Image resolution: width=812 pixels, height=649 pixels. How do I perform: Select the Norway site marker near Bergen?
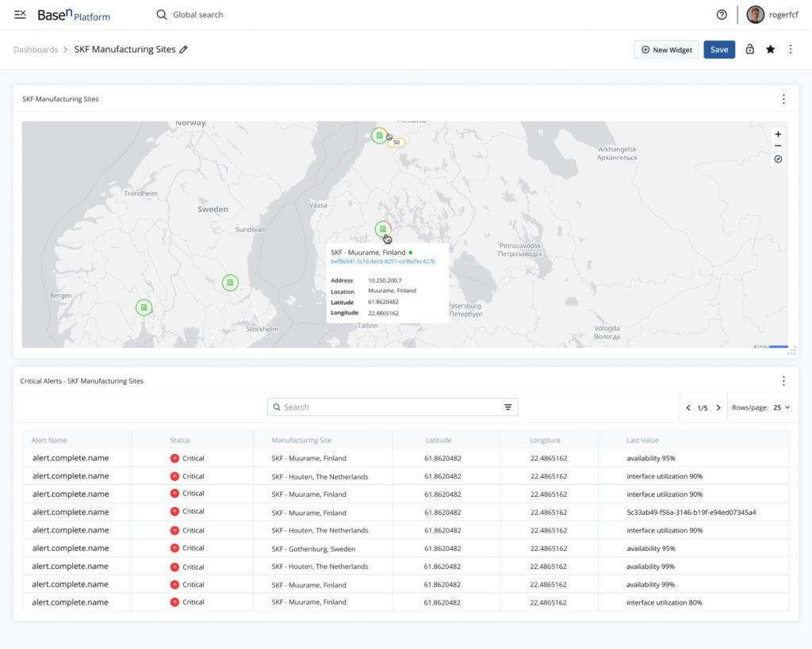click(x=144, y=307)
